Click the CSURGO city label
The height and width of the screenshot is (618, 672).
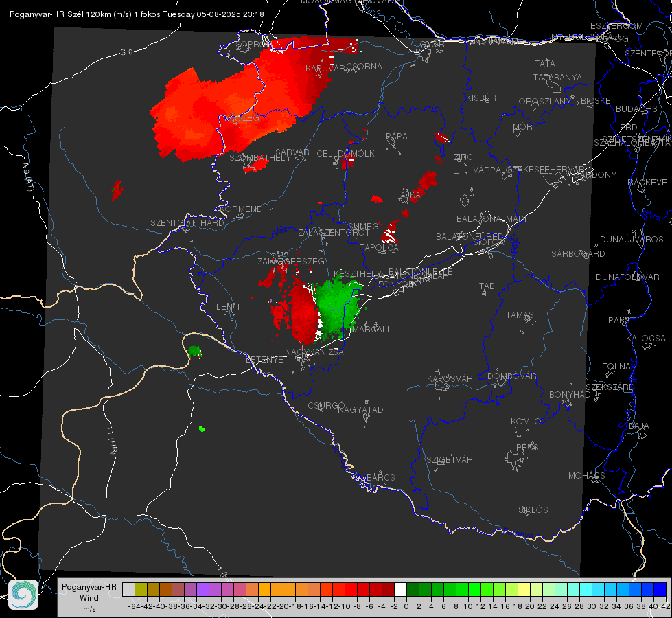326,405
